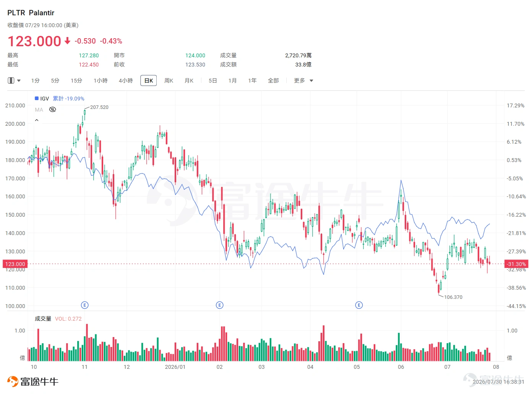
Task: Switch to 周K chart
Action: pyautogui.click(x=169, y=81)
